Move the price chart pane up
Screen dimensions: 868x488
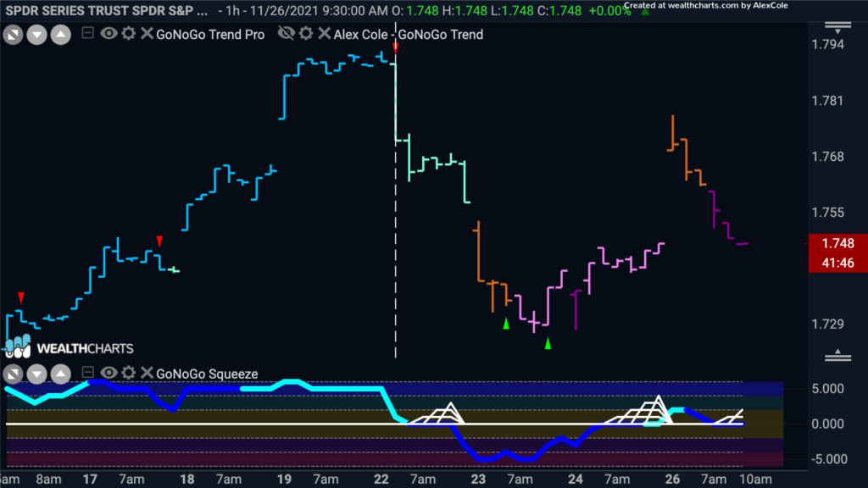pos(61,35)
